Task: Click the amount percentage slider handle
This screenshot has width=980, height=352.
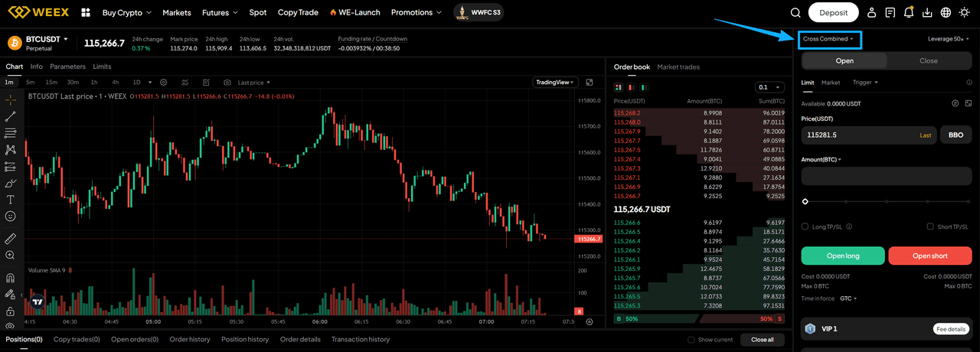Action: [x=805, y=201]
